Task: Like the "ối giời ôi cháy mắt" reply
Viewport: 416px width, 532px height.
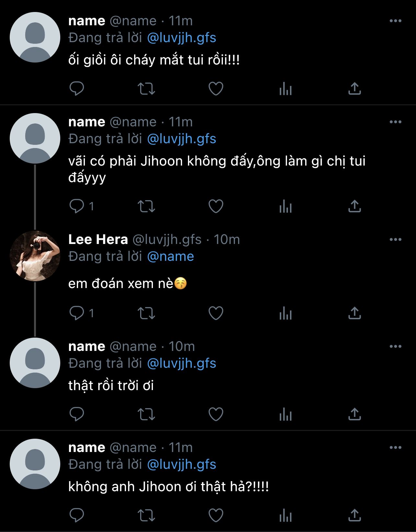Action: click(216, 88)
